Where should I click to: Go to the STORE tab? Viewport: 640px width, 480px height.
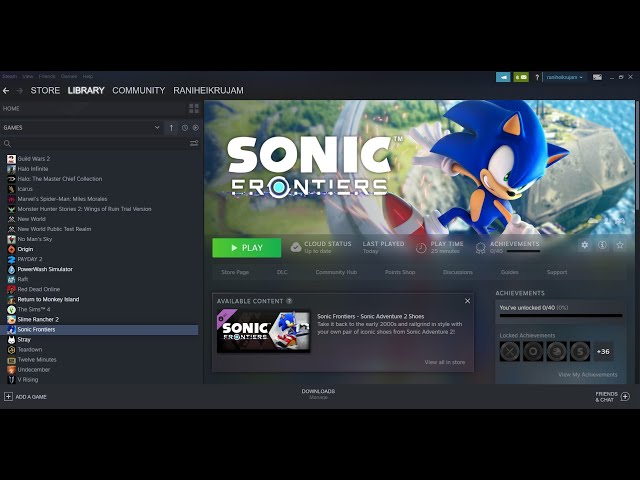(x=45, y=91)
